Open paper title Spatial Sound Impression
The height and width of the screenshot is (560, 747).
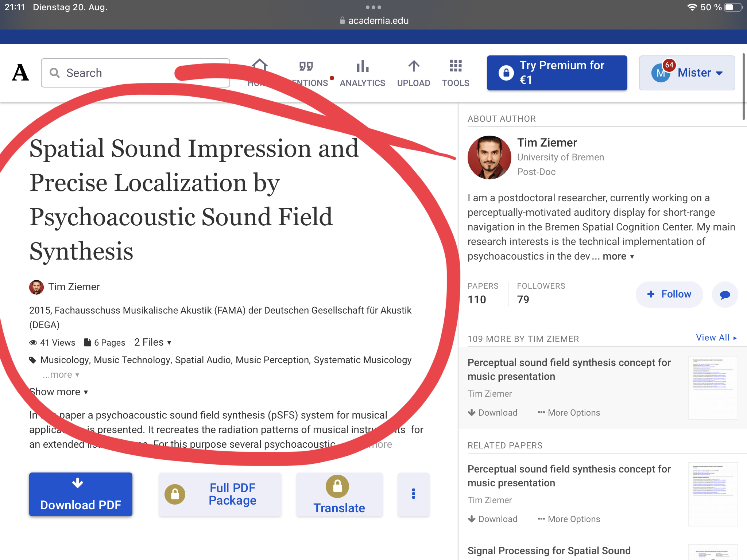(x=194, y=200)
